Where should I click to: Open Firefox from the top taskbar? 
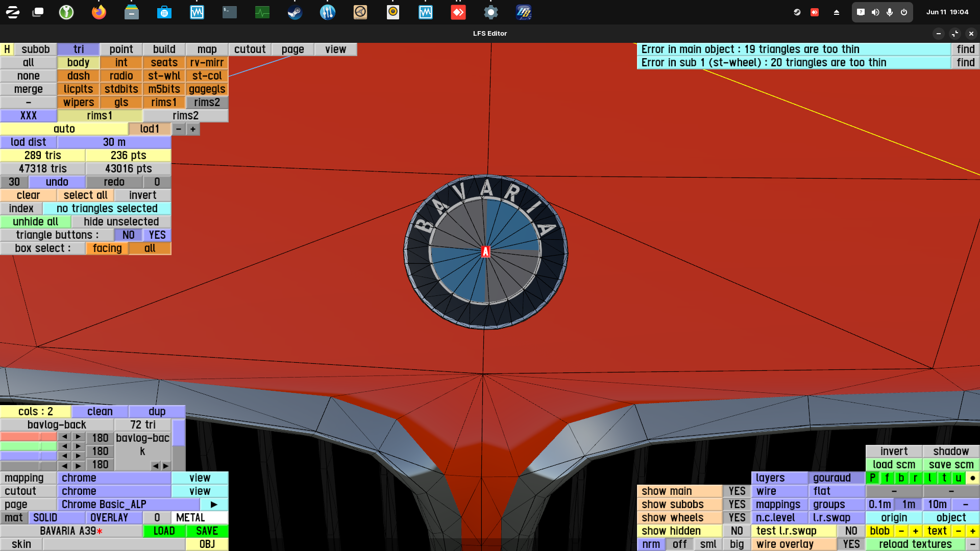click(99, 12)
